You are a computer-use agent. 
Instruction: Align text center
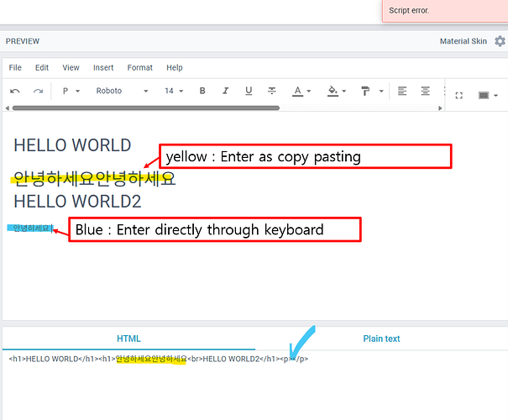(426, 91)
